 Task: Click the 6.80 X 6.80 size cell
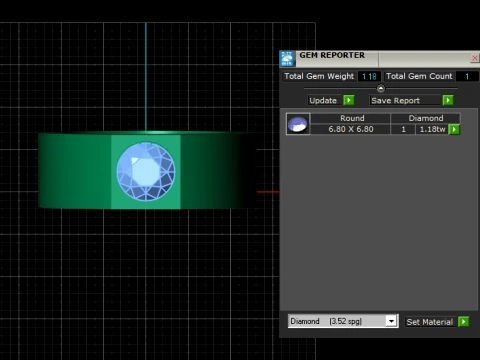point(351,129)
